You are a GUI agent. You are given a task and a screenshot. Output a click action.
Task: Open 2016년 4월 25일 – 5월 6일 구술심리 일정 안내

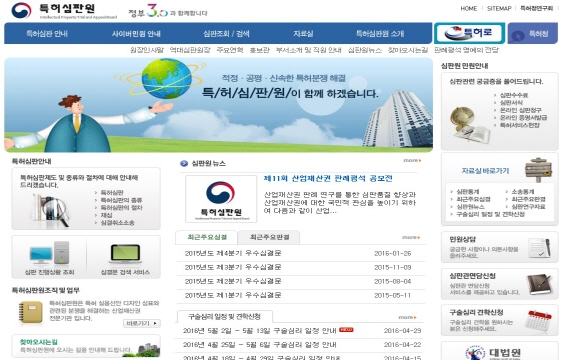(x=260, y=344)
